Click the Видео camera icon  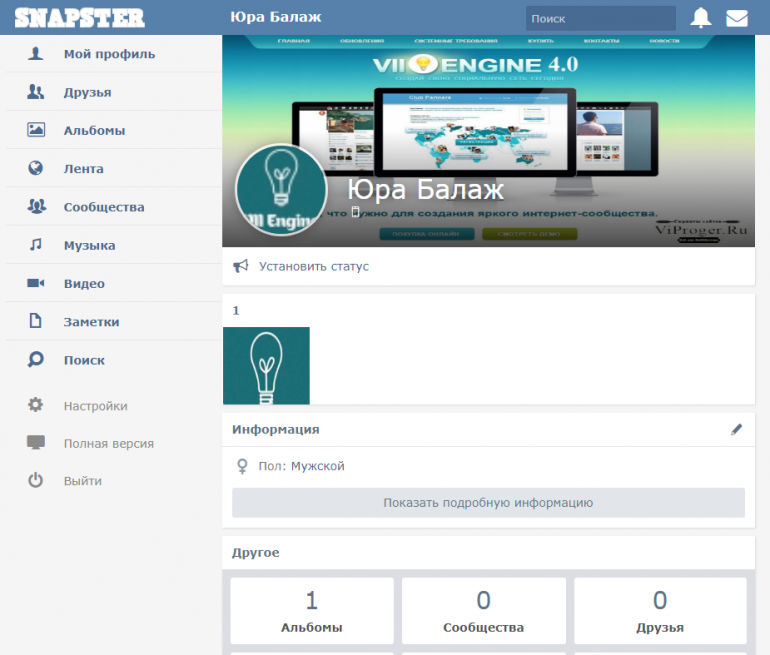pos(36,284)
